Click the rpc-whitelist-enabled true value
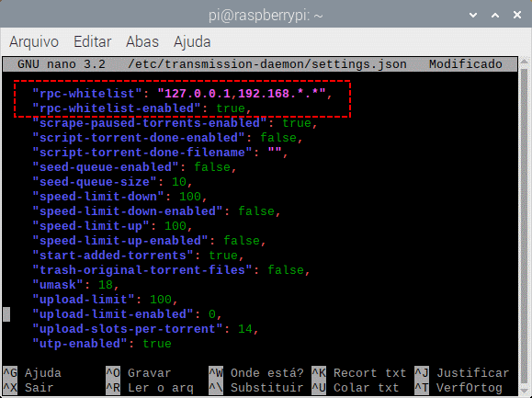The width and height of the screenshot is (532, 398). (x=231, y=108)
